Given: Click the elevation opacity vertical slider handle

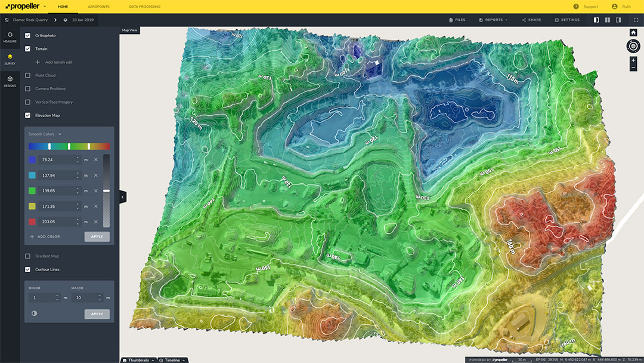Looking at the screenshot, I should [x=106, y=190].
